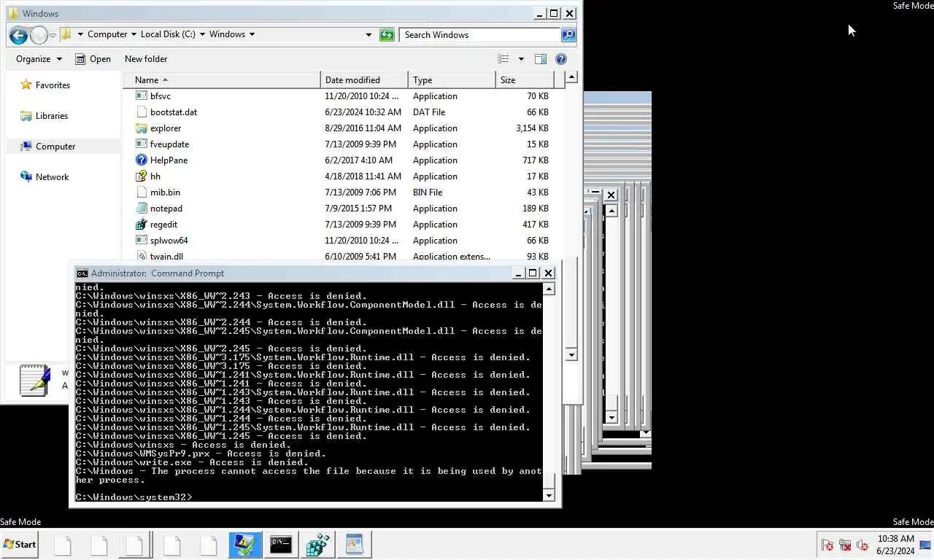934x560 pixels.
Task: Switch to Command Prompt on taskbar
Action: click(x=281, y=545)
